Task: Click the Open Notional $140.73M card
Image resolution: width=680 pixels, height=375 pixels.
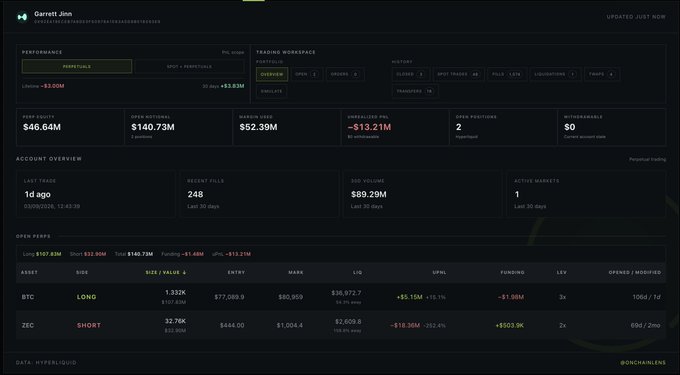Action: pos(178,127)
